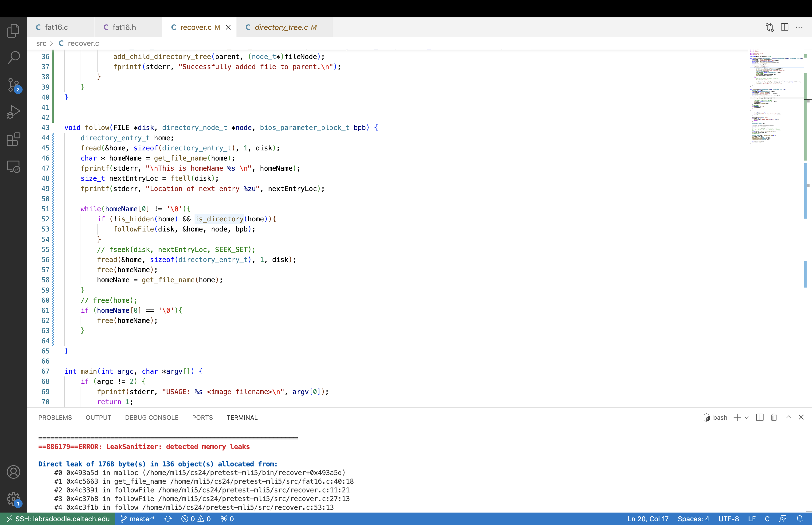Open editor More Actions ellipsis menu

(799, 27)
